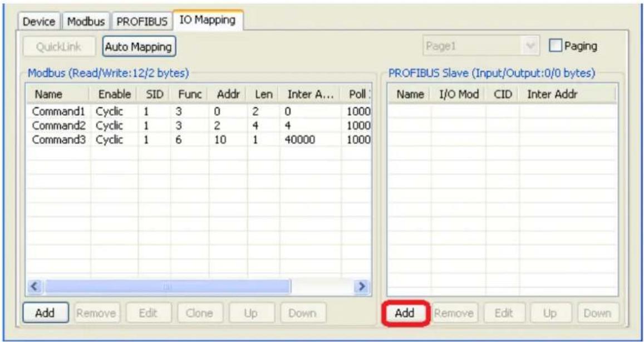Click the SID column header

[154, 95]
